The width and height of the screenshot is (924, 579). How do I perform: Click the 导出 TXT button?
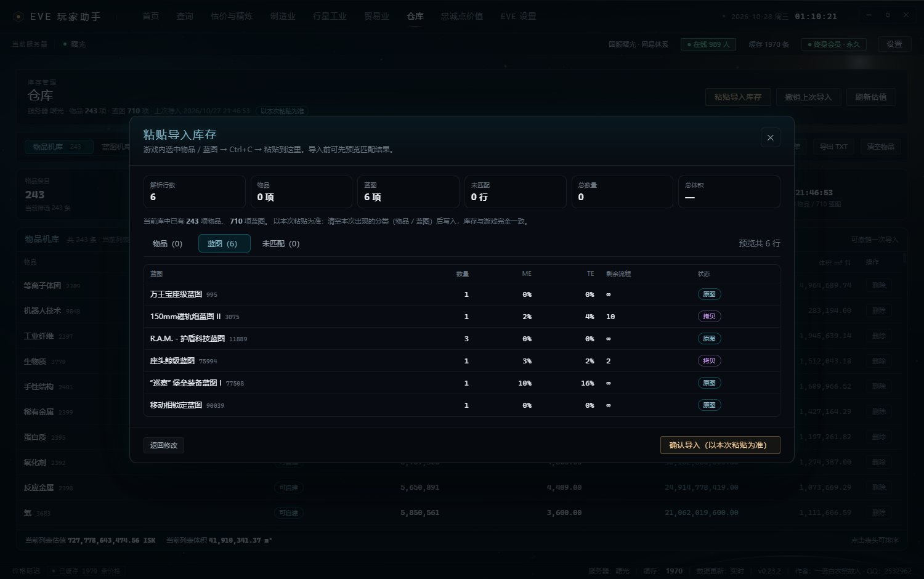[x=833, y=147]
